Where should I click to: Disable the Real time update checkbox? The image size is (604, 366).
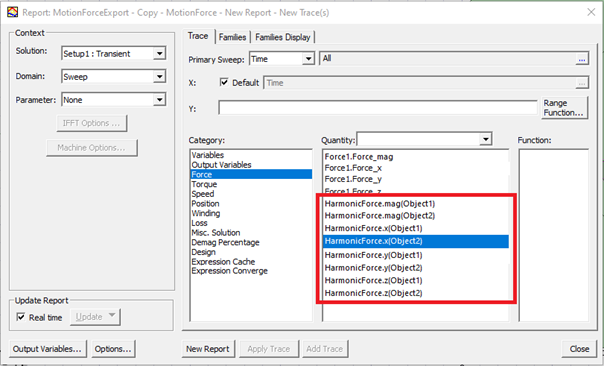point(21,317)
